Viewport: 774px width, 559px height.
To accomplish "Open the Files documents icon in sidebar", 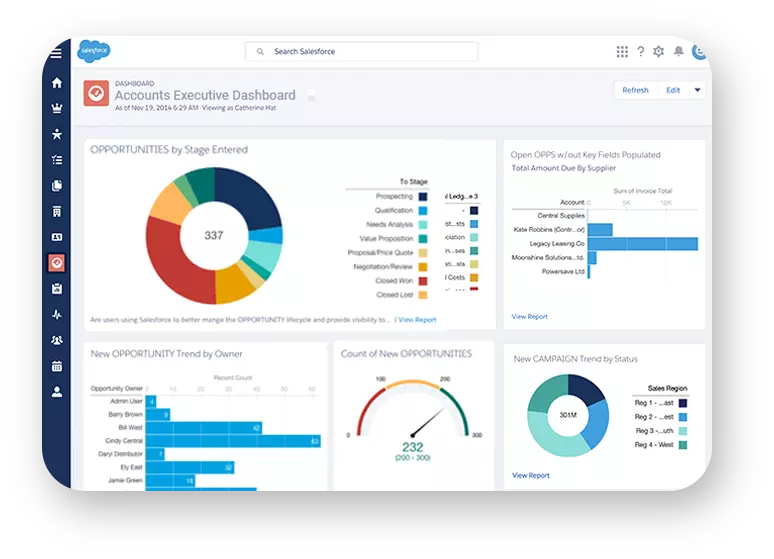I will [x=57, y=186].
